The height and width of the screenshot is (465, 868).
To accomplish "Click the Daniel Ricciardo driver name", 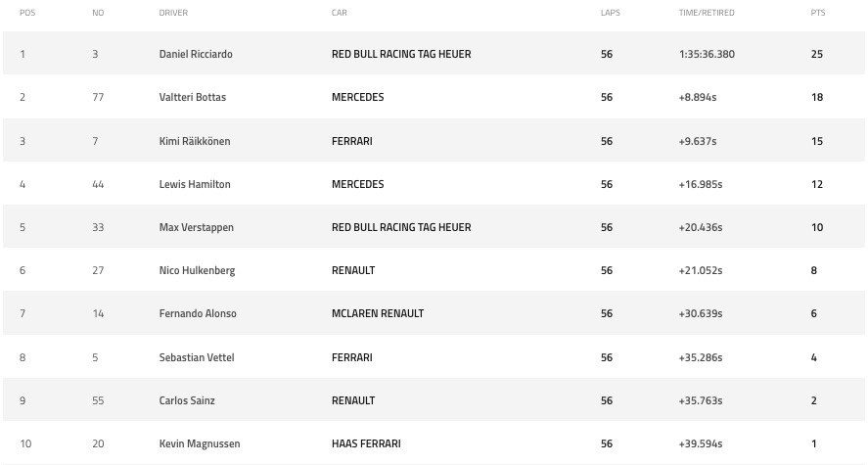I will (194, 55).
